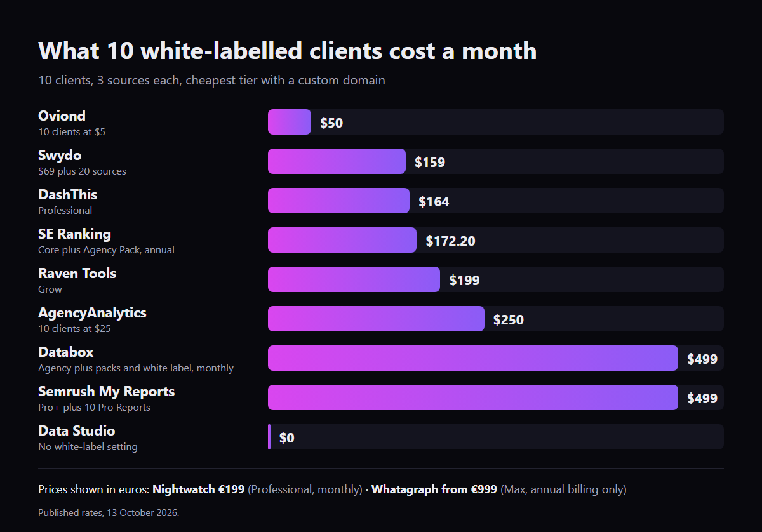Click the $499 label on Semrush row
The height and width of the screenshot is (532, 762).
(x=702, y=399)
